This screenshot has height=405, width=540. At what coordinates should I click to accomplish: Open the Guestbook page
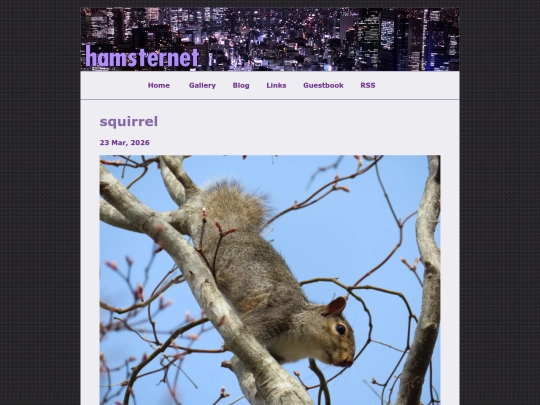point(323,85)
